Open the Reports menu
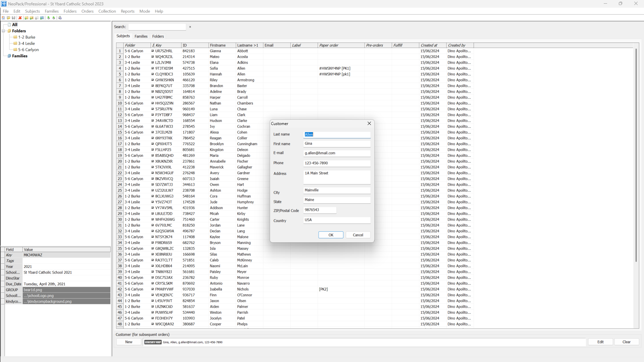Screen dimensions: 644x362 pos(127,11)
